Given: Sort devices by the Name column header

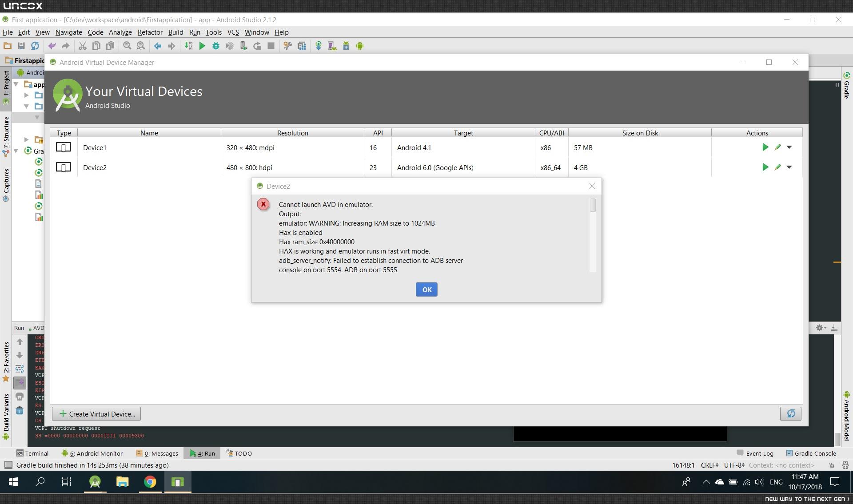Looking at the screenshot, I should [149, 133].
